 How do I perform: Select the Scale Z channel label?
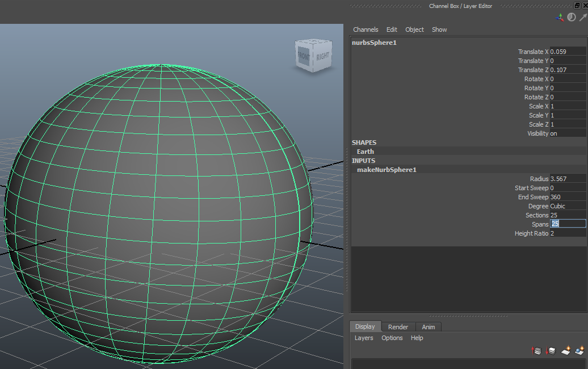pyautogui.click(x=539, y=124)
